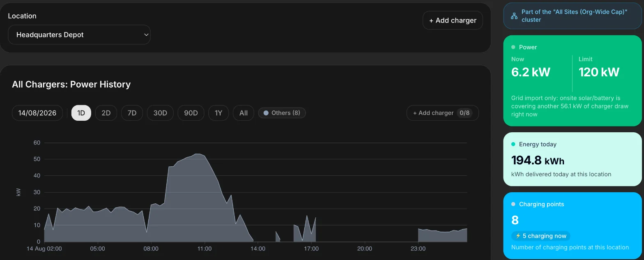
Task: Select the All time range
Action: pos(244,113)
